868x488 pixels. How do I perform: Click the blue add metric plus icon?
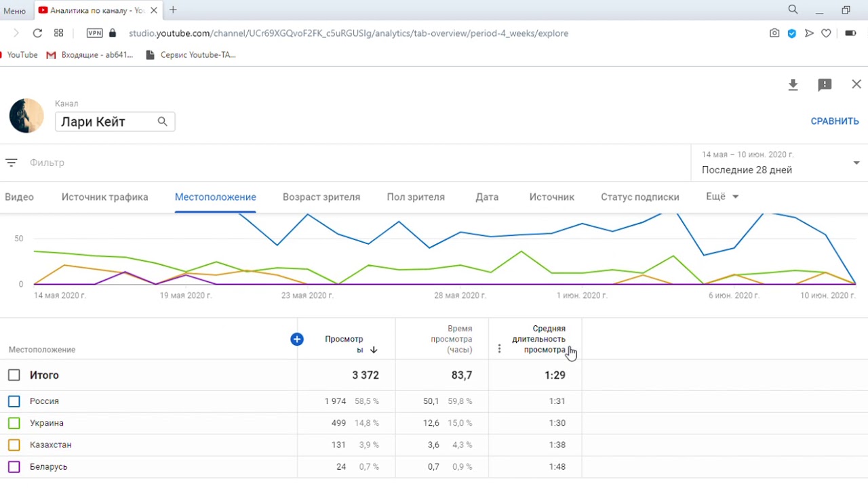(297, 339)
